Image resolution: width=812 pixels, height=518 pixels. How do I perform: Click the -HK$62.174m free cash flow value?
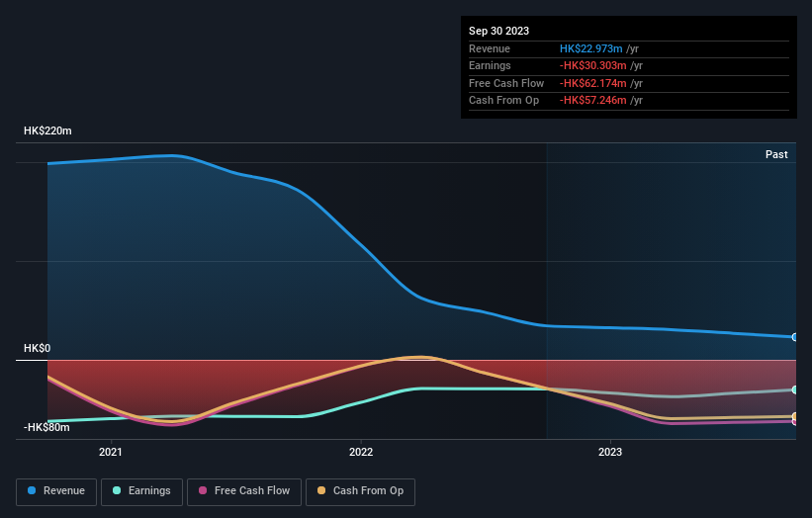pos(593,83)
